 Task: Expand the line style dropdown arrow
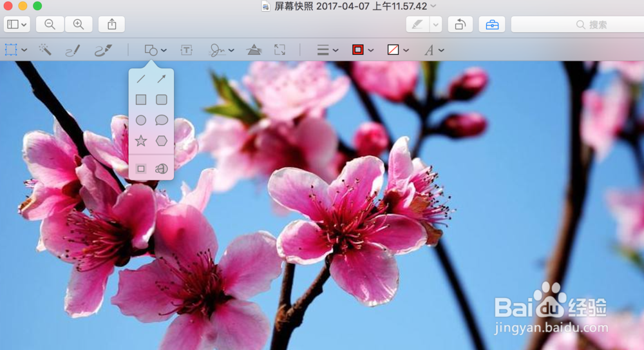[x=336, y=50]
